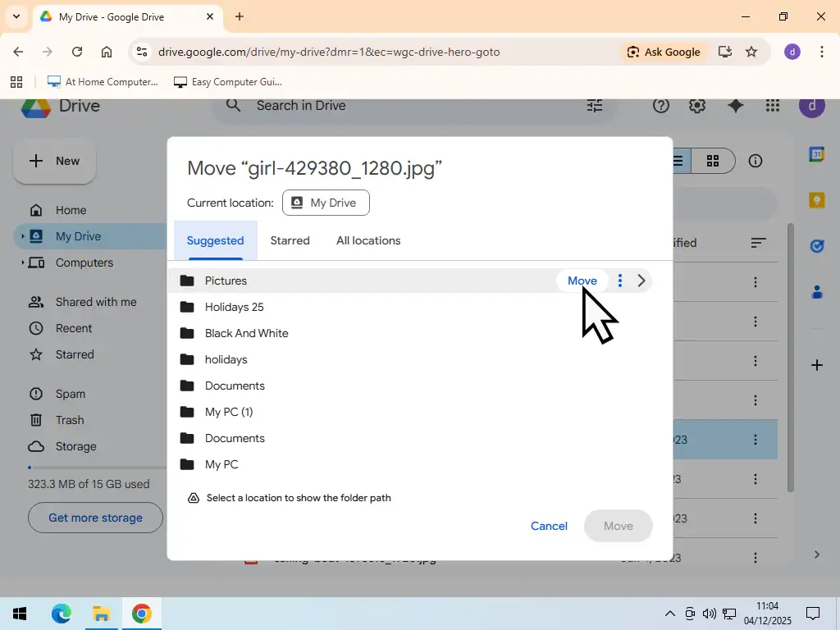The image size is (840, 630).
Task: Open File Explorer from the taskbar
Action: (x=101, y=613)
